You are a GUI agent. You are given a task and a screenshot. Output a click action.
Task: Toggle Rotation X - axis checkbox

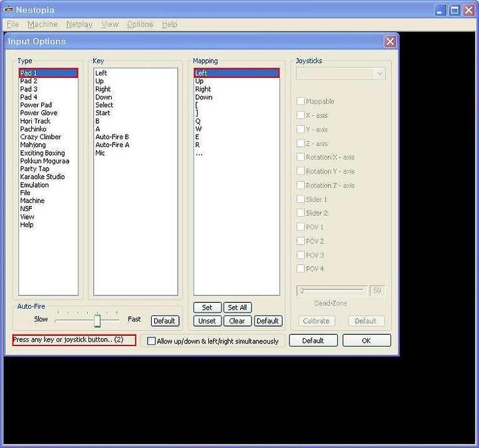[301, 157]
